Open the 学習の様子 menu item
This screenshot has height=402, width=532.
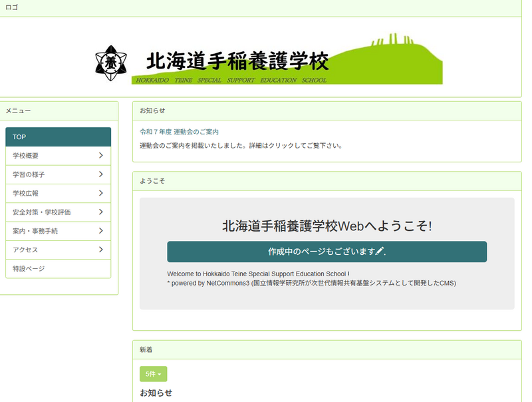pyautogui.click(x=59, y=174)
